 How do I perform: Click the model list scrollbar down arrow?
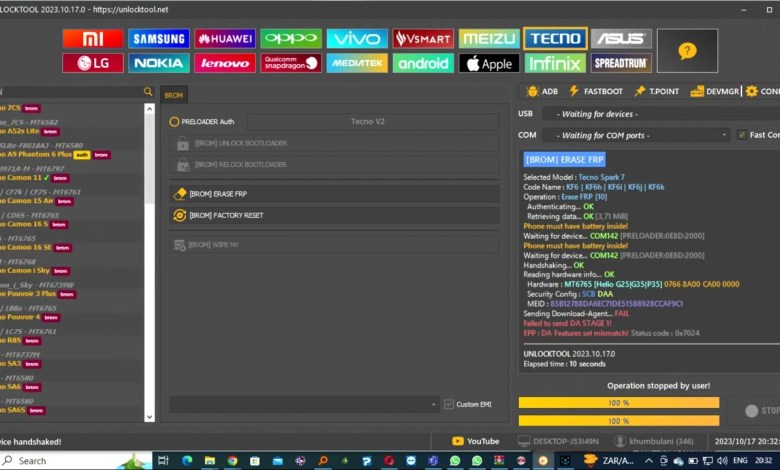point(149,417)
